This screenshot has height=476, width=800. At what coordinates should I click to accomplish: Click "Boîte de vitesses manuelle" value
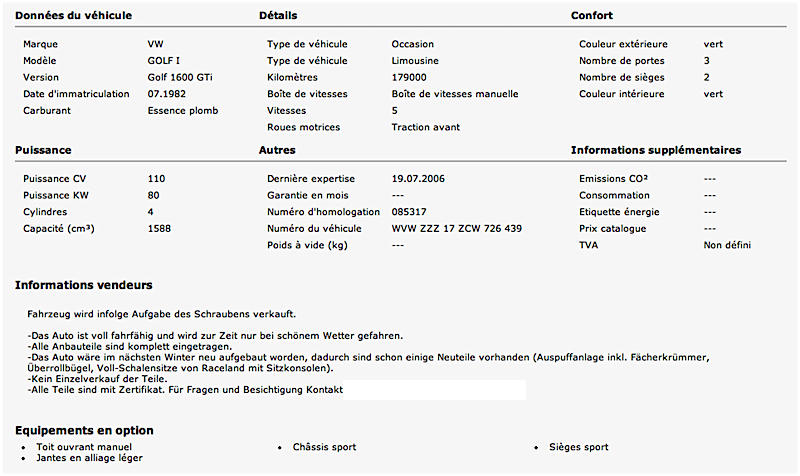pyautogui.click(x=455, y=94)
